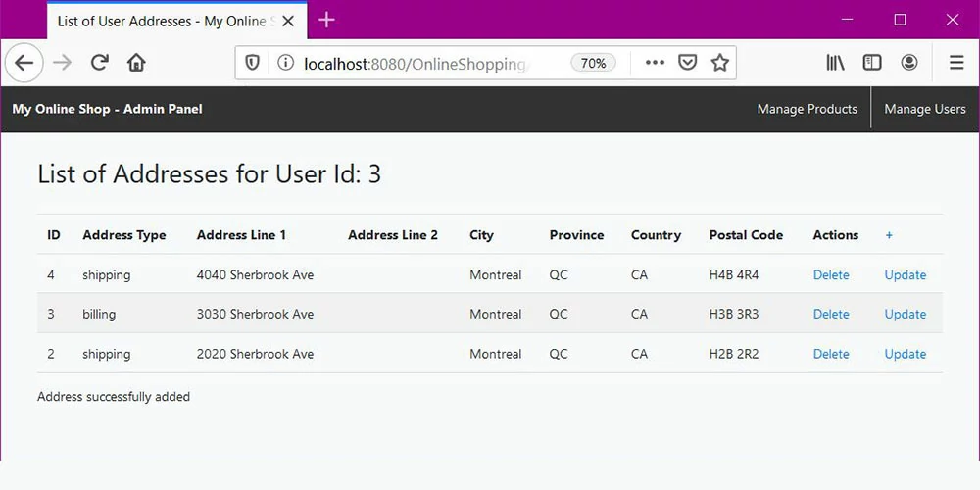This screenshot has width=980, height=490.
Task: Select postal code H4B 4R4
Action: 734,275
